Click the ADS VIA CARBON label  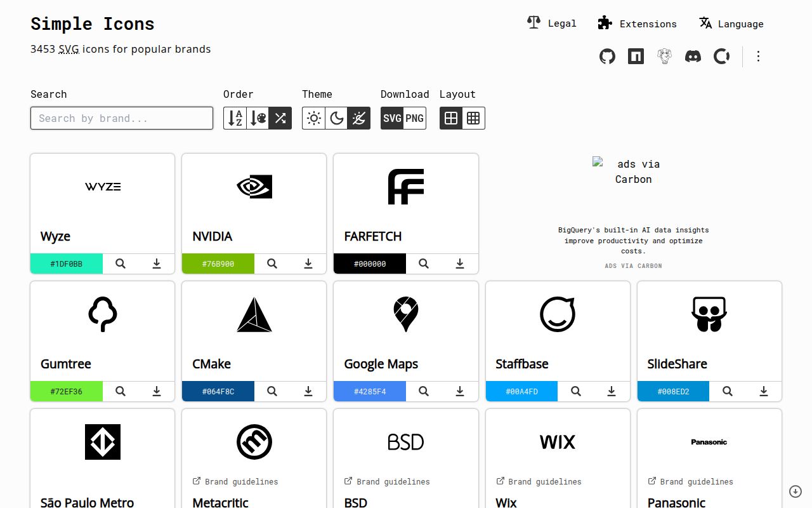633,266
